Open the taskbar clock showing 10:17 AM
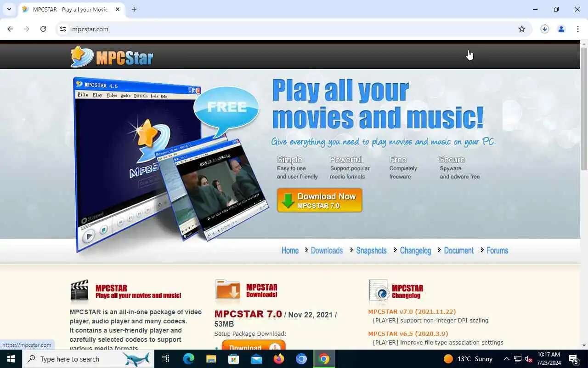 548,359
